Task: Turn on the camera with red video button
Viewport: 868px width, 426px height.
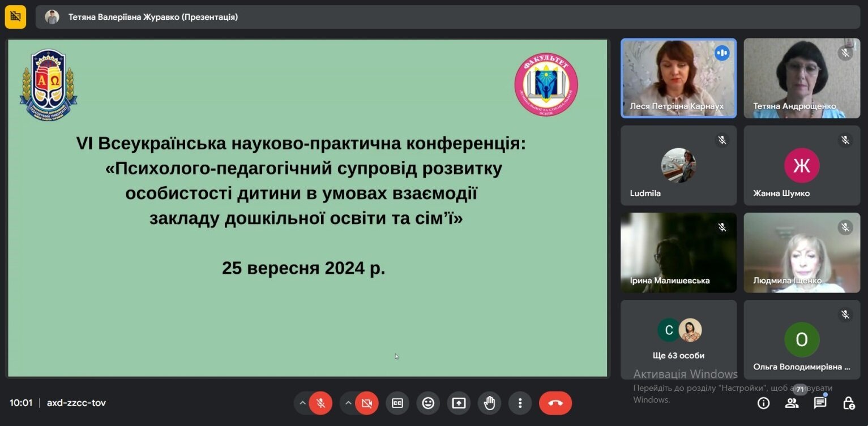Action: (366, 403)
